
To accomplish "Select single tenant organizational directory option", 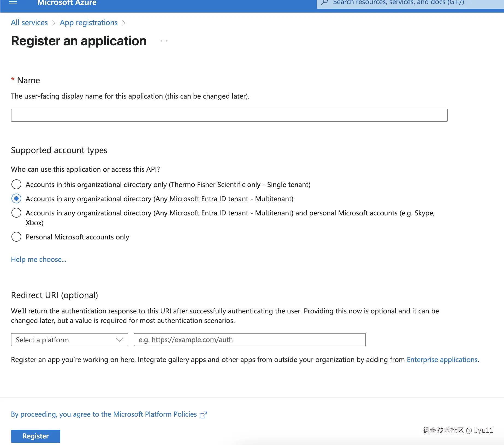I will point(16,184).
